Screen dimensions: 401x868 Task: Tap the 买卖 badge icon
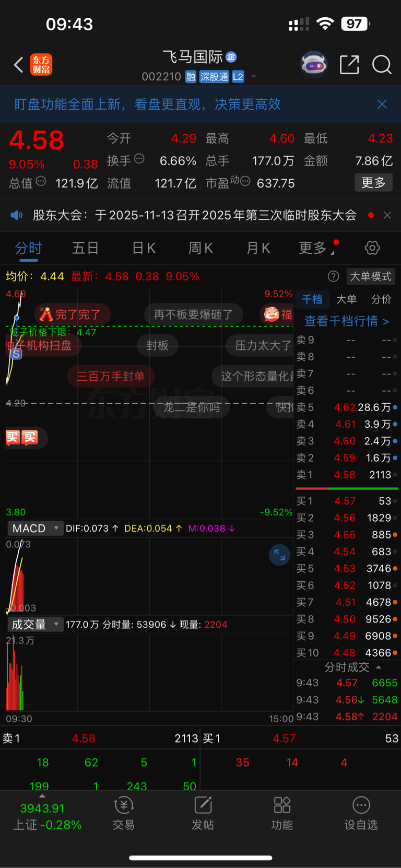[22, 437]
